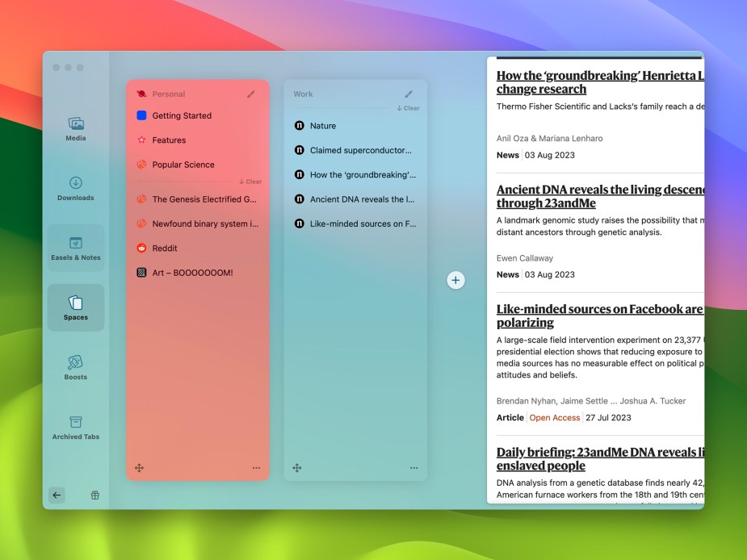Open the Media library icon
Viewport: 747px width, 560px height.
76,127
